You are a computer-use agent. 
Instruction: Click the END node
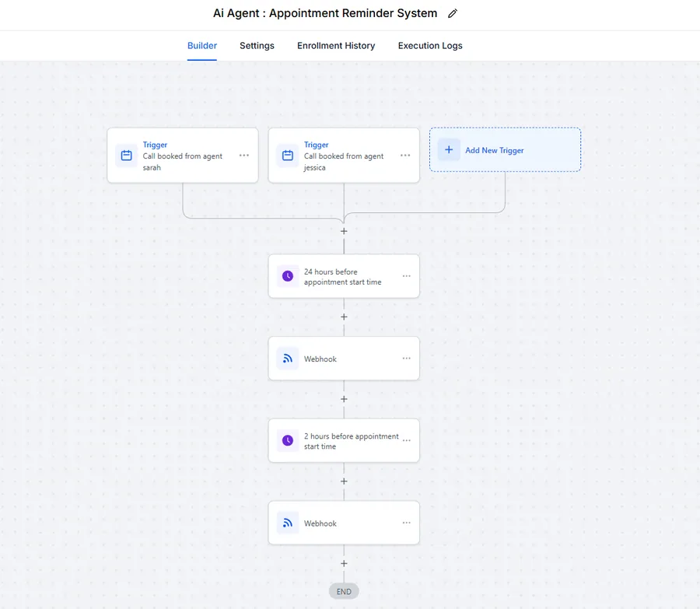pos(344,591)
